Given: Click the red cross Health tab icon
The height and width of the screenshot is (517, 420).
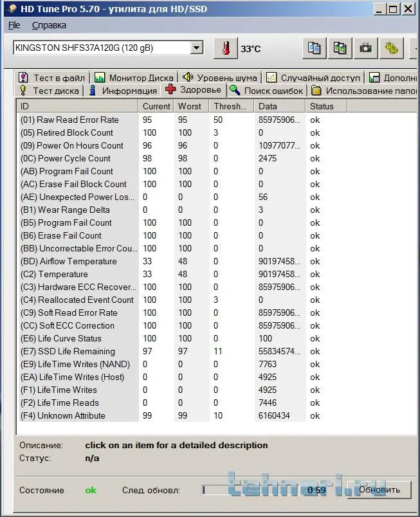Looking at the screenshot, I should coord(170,89).
